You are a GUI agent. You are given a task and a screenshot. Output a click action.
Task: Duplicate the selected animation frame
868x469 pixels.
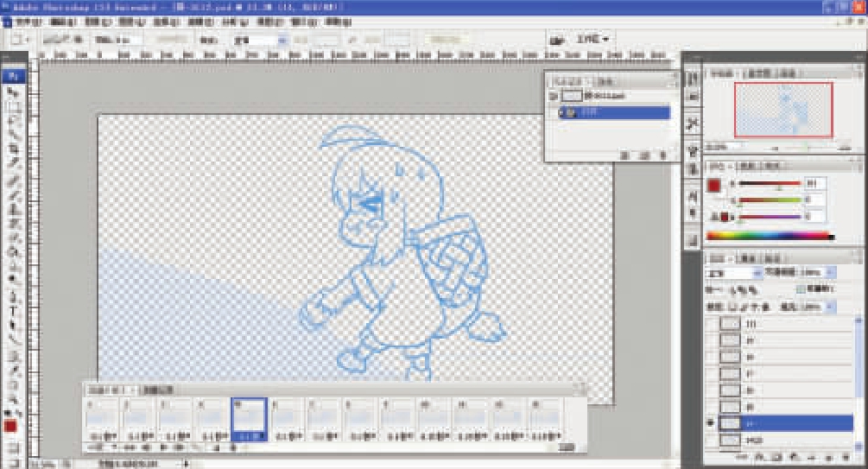216,447
